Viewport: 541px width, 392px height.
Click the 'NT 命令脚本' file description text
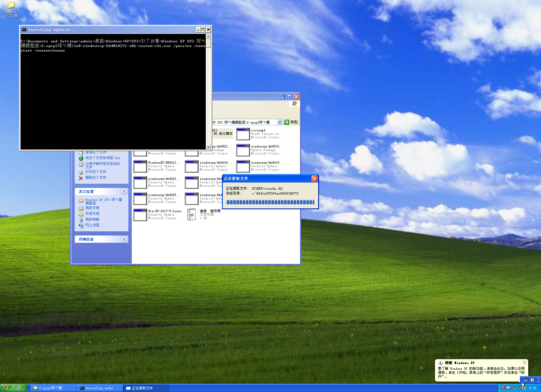point(223,134)
